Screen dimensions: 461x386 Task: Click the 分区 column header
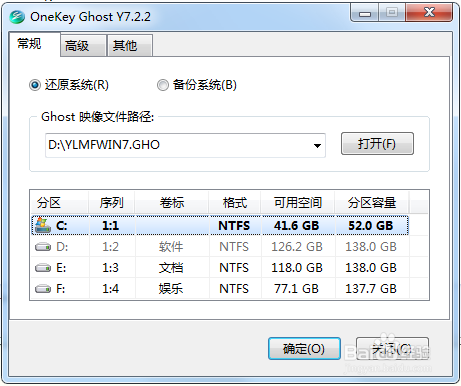pos(59,202)
